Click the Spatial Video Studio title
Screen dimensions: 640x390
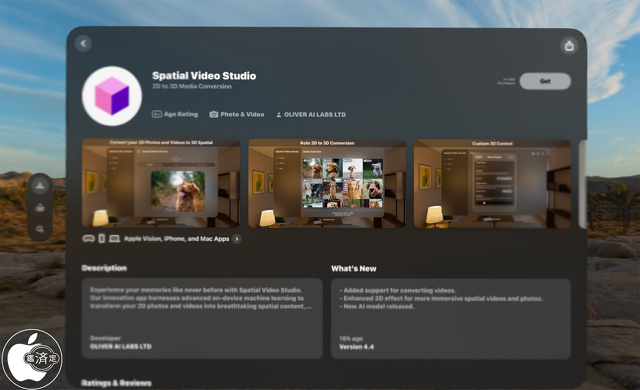(x=204, y=75)
